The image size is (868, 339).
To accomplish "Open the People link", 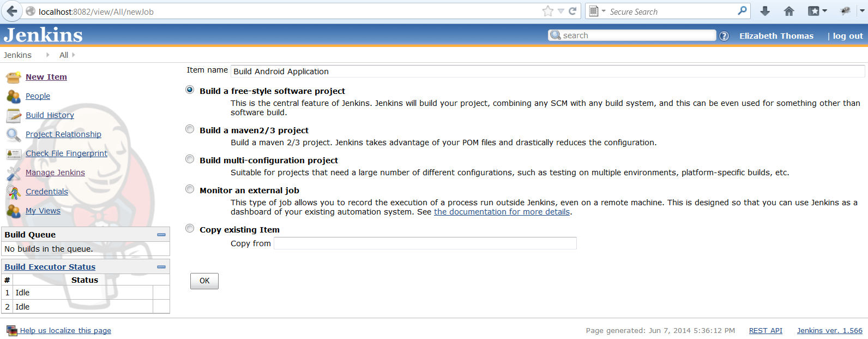I will [x=38, y=96].
